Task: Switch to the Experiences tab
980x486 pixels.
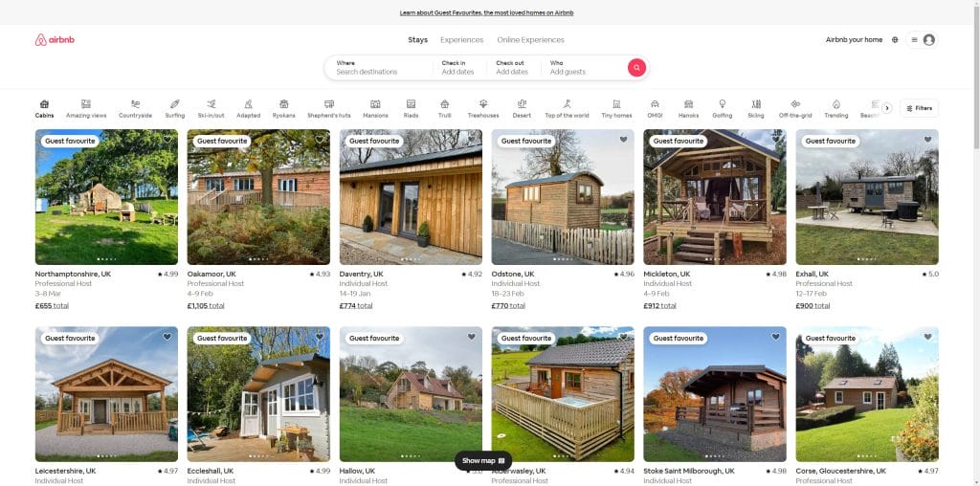Action: click(461, 40)
